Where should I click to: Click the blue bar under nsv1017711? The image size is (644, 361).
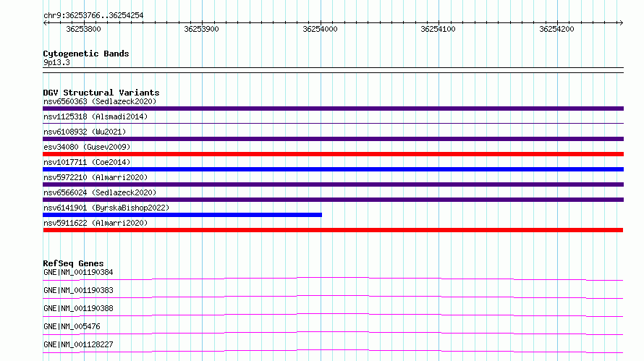pyautogui.click(x=333, y=169)
